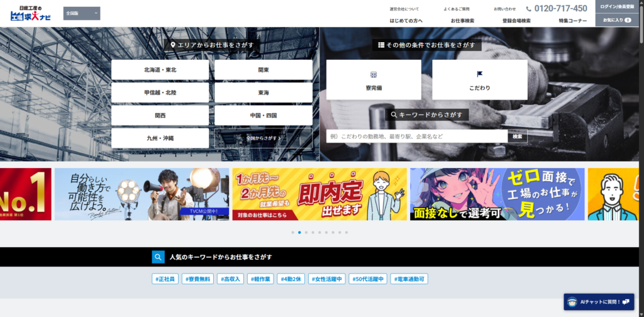Open the 特集コーナー menu item
The image size is (644, 317).
click(572, 21)
